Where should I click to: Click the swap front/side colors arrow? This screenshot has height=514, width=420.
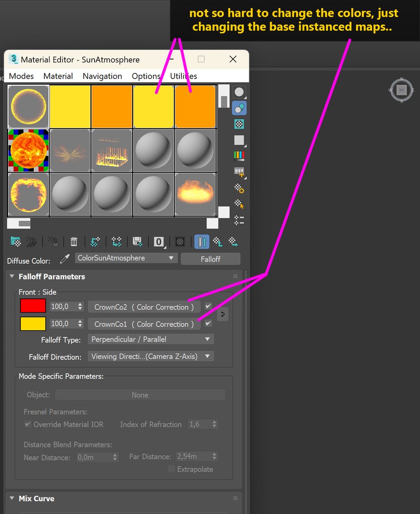pyautogui.click(x=223, y=315)
